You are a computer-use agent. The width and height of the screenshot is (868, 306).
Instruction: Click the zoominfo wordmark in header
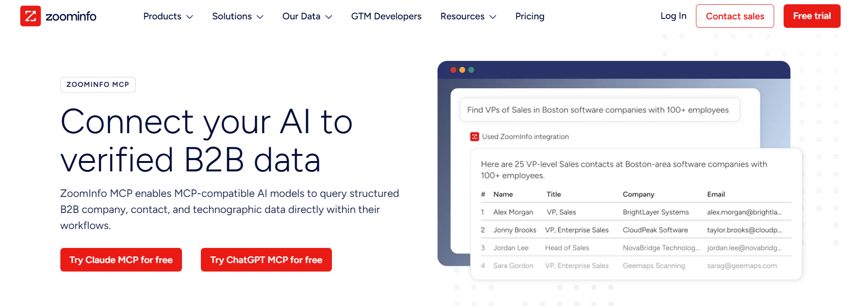click(71, 17)
